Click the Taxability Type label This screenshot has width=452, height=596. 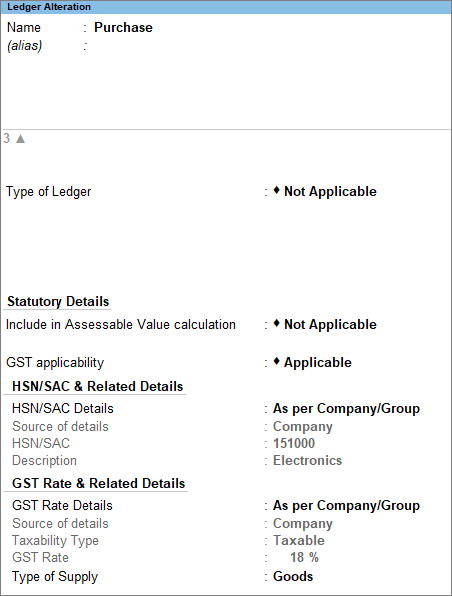point(56,541)
